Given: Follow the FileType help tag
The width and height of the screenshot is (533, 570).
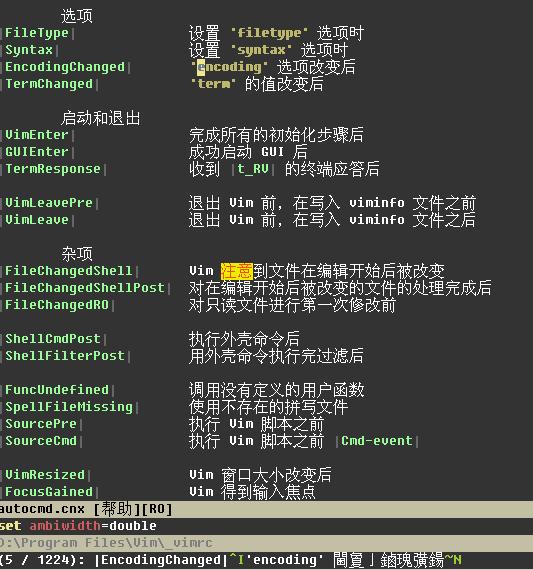Looking at the screenshot, I should coord(37,33).
